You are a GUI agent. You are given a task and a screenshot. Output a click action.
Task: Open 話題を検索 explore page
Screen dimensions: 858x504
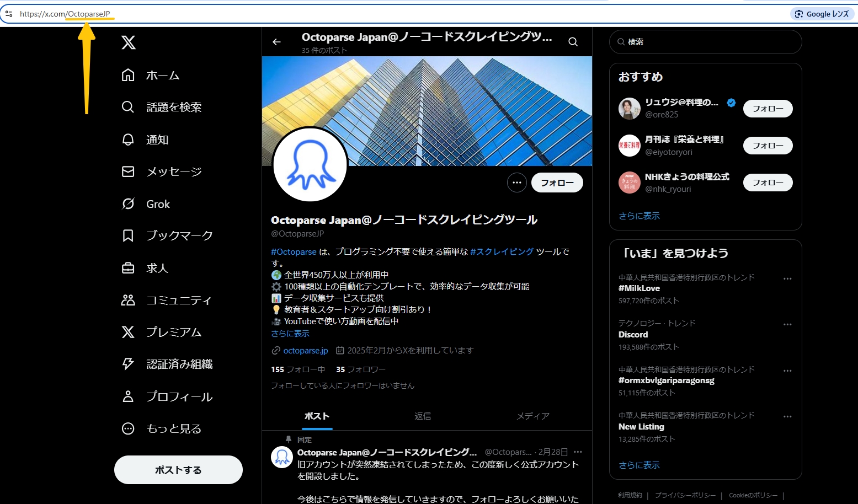[162, 107]
